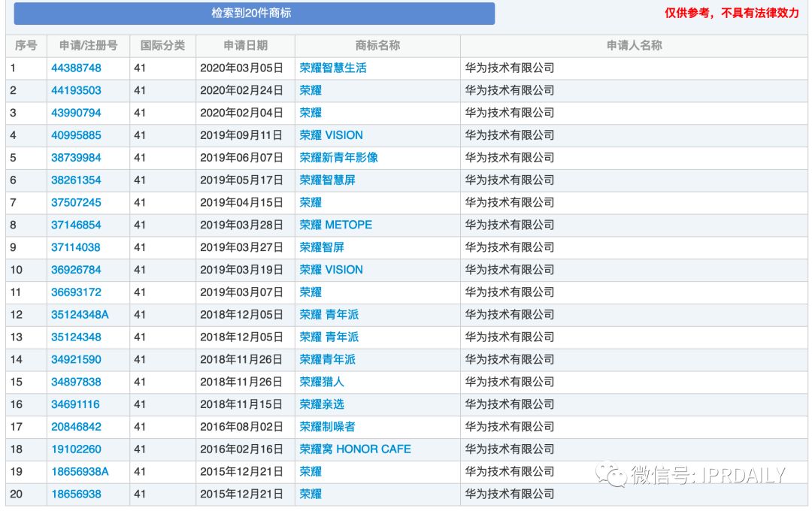
Task: Open trademark 荣耀新青年影像
Action: click(x=338, y=157)
